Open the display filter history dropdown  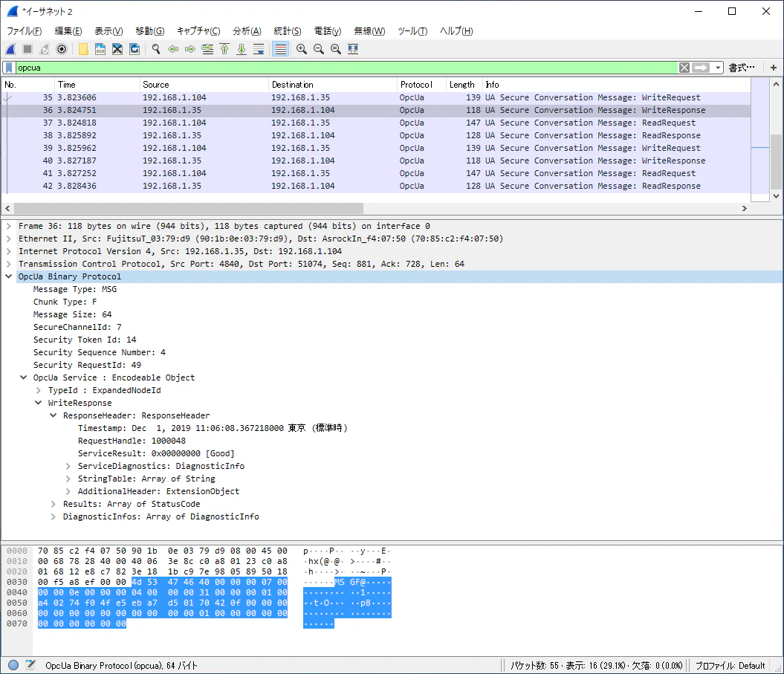718,68
